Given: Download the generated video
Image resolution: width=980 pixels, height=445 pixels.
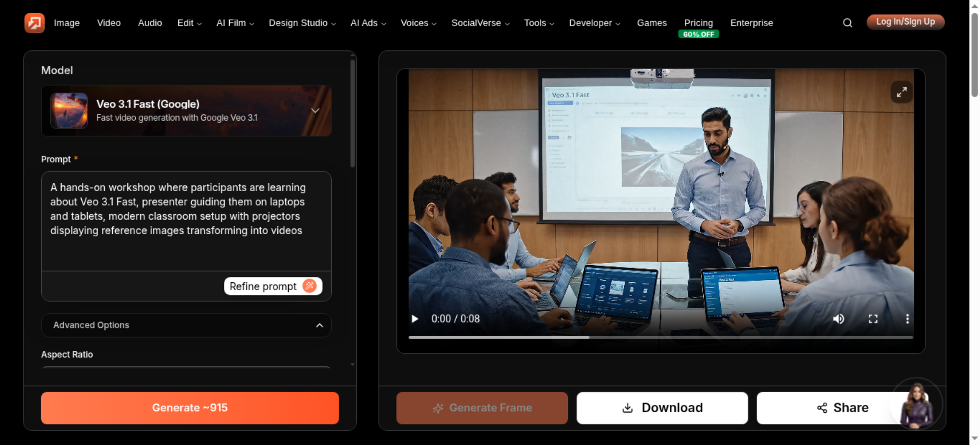Looking at the screenshot, I should 662,408.
